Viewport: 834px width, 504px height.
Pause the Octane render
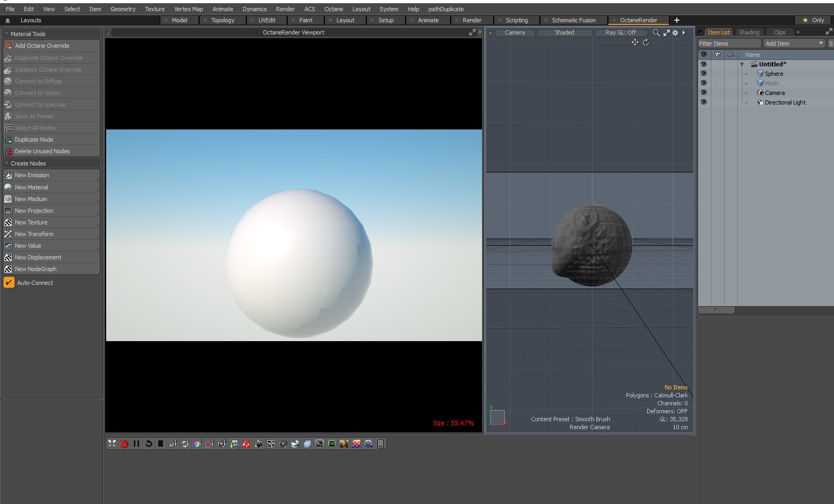click(x=136, y=444)
